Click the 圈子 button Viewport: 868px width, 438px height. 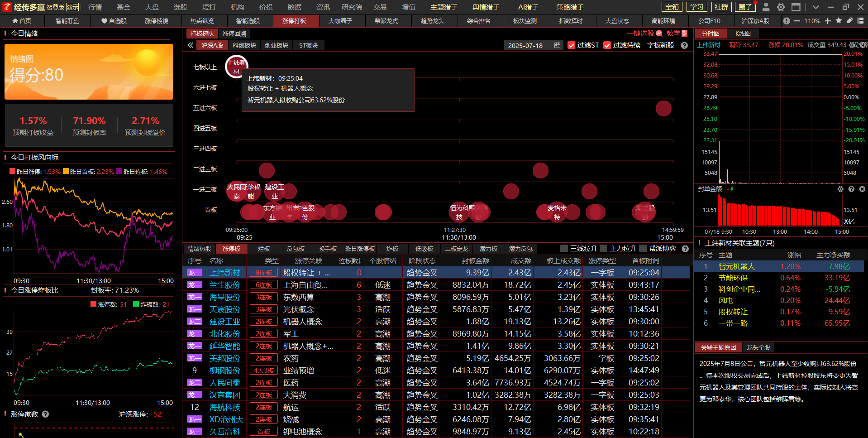(x=745, y=7)
